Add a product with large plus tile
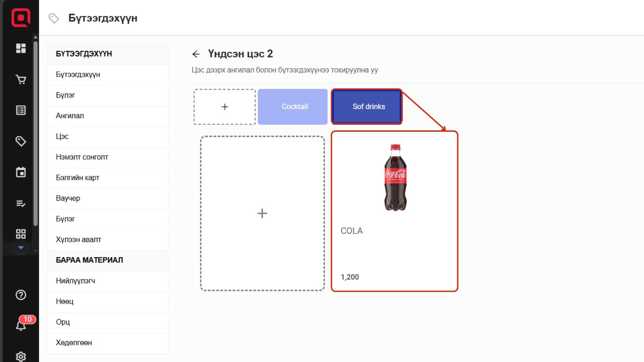This screenshot has height=362, width=644. click(262, 213)
